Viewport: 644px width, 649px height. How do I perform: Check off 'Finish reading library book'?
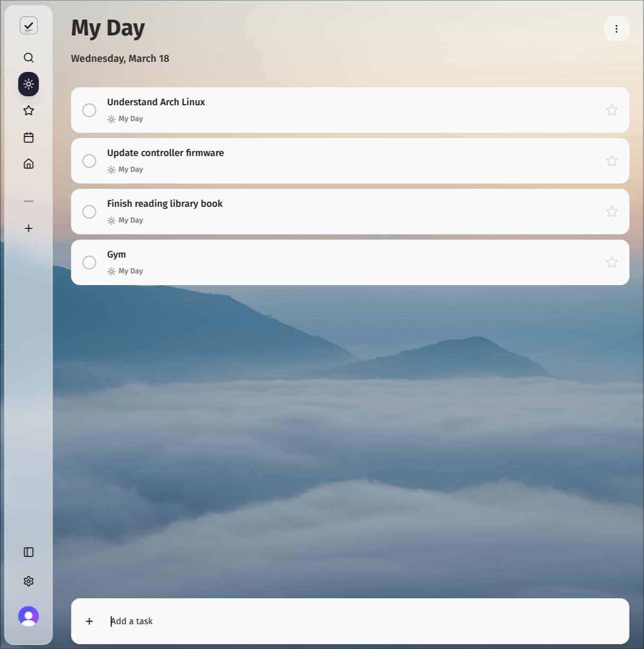coord(89,212)
